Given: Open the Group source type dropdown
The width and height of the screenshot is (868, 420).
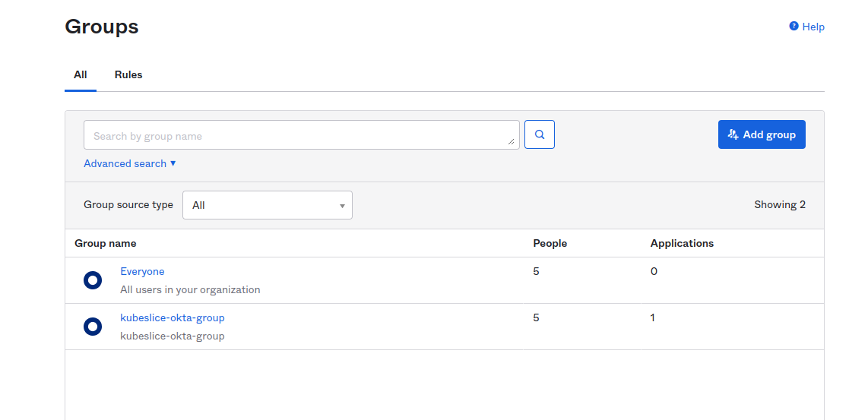Looking at the screenshot, I should click(268, 205).
